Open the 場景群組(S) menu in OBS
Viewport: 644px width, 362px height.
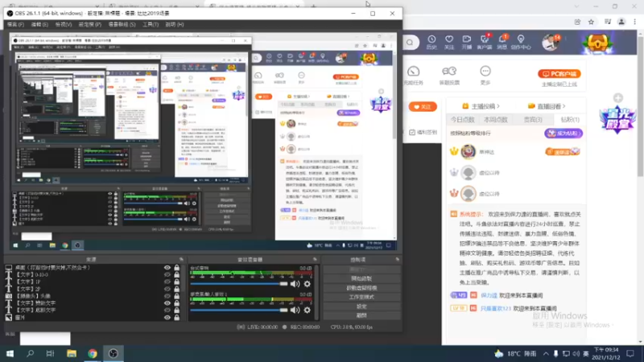(122, 25)
